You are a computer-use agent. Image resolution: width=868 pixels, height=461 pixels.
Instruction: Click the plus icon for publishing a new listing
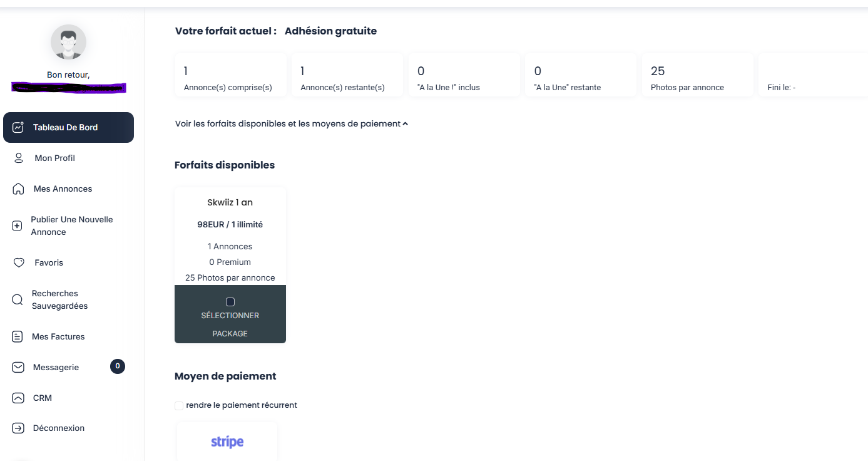18,226
